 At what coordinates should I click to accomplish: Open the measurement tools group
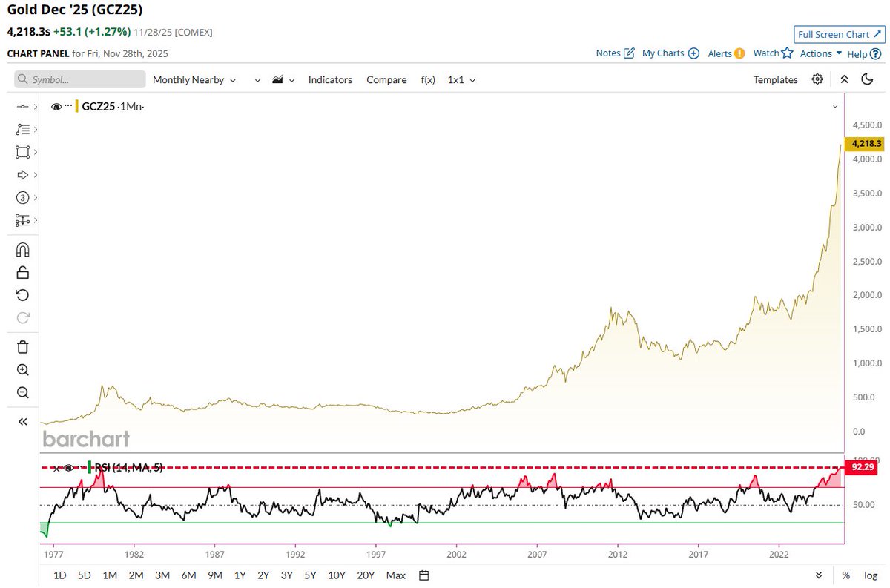pos(23,221)
